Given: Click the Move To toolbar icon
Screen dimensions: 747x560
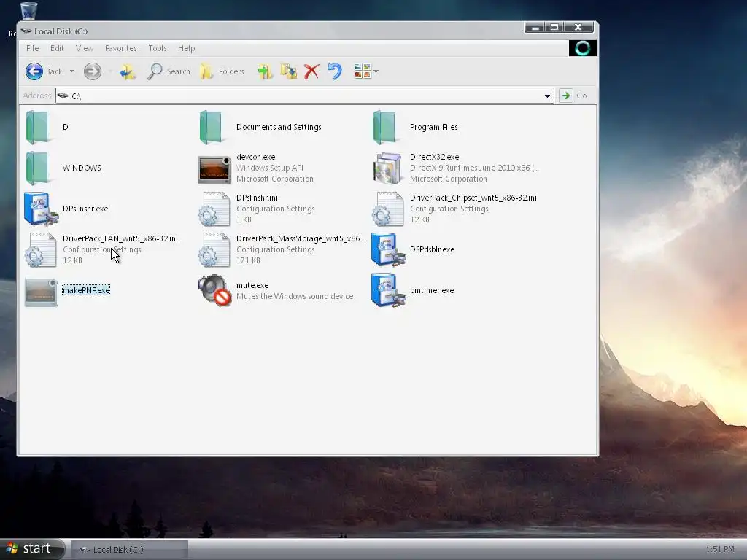Looking at the screenshot, I should [x=265, y=71].
